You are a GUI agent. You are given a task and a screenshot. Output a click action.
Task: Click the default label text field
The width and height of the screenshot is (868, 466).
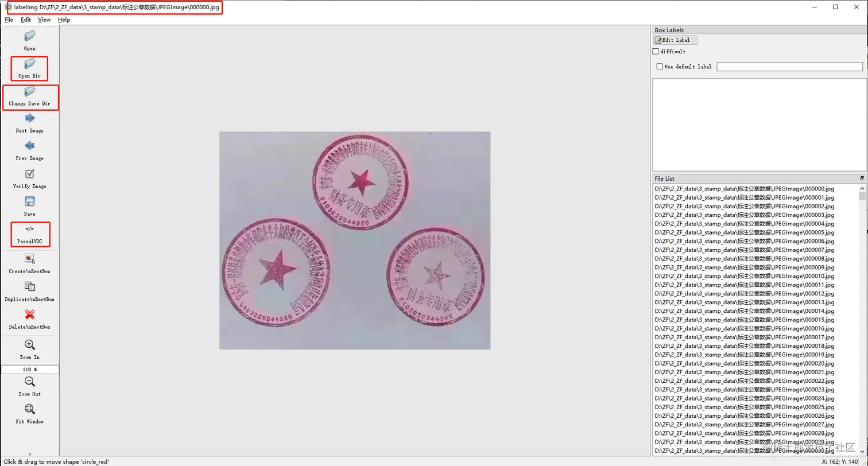point(790,67)
